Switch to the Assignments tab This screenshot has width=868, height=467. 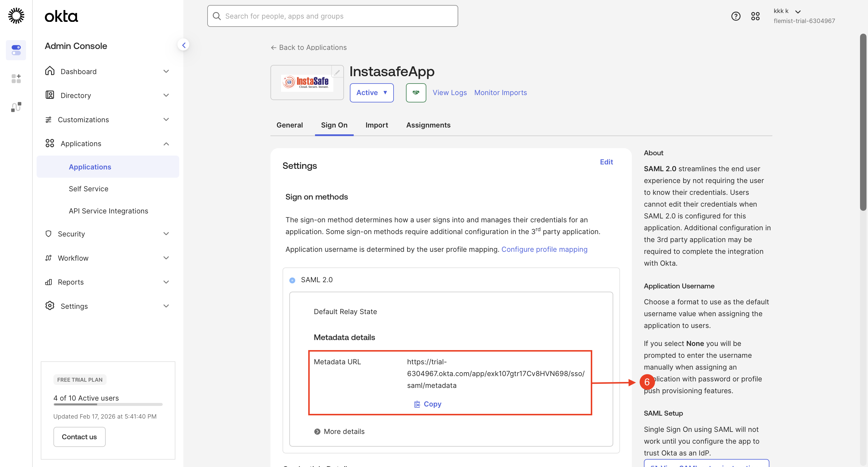point(428,125)
